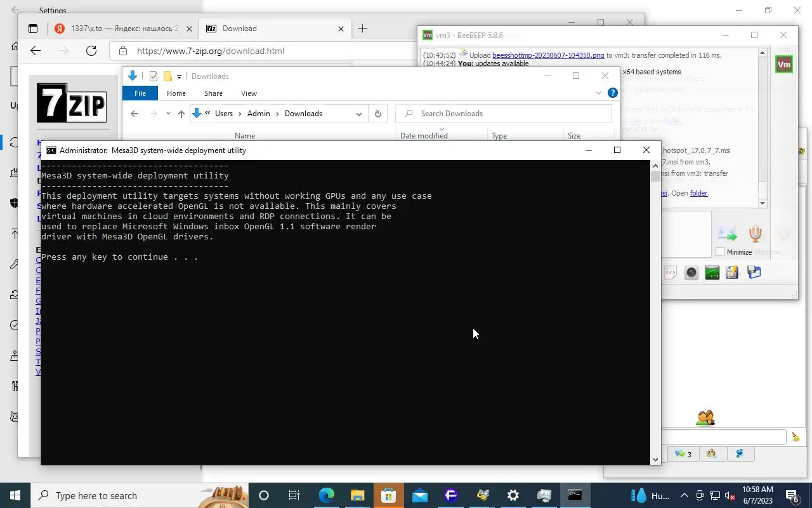812x508 pixels.
Task: Click the two-users icon in BeeBEEP panel
Action: coord(705,417)
